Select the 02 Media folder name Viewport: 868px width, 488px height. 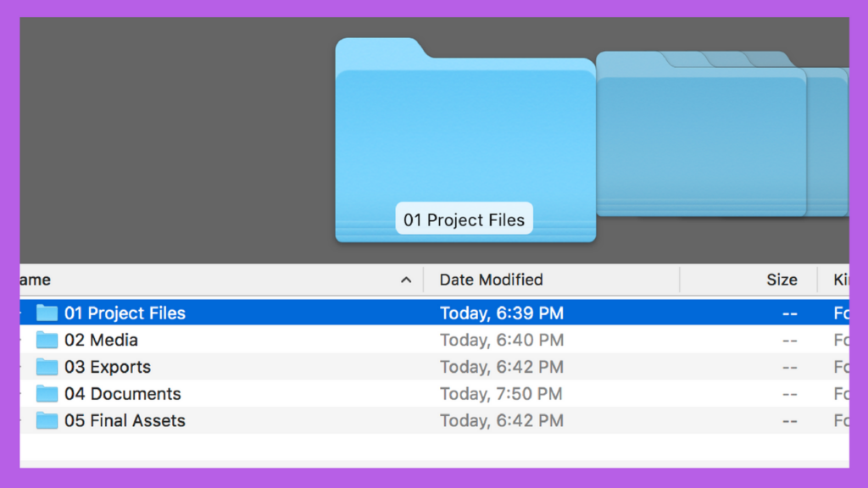pyautogui.click(x=102, y=341)
